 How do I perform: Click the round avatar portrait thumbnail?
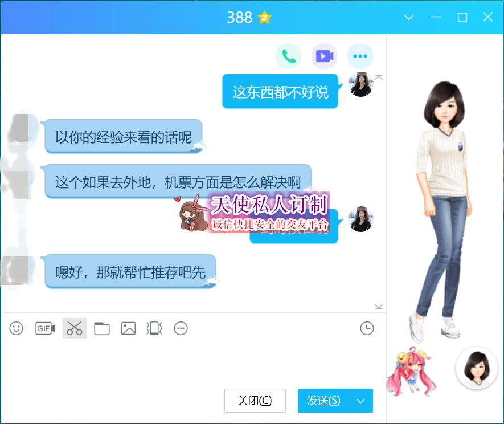click(x=477, y=368)
